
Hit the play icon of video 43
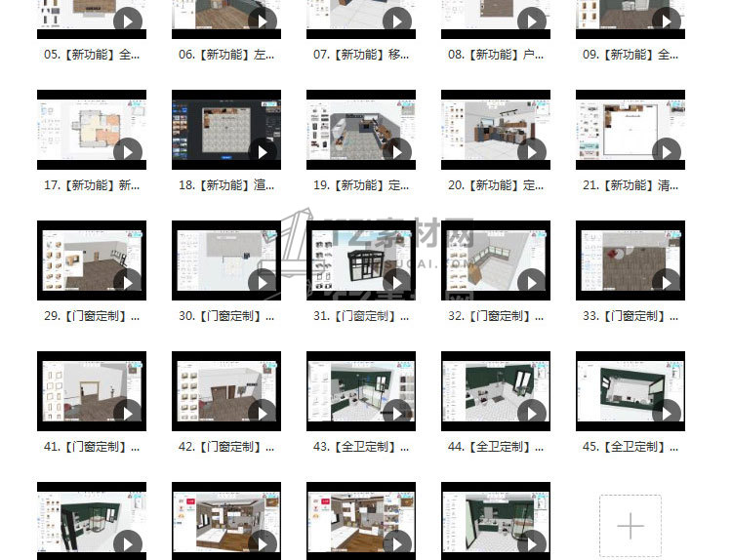click(x=397, y=413)
